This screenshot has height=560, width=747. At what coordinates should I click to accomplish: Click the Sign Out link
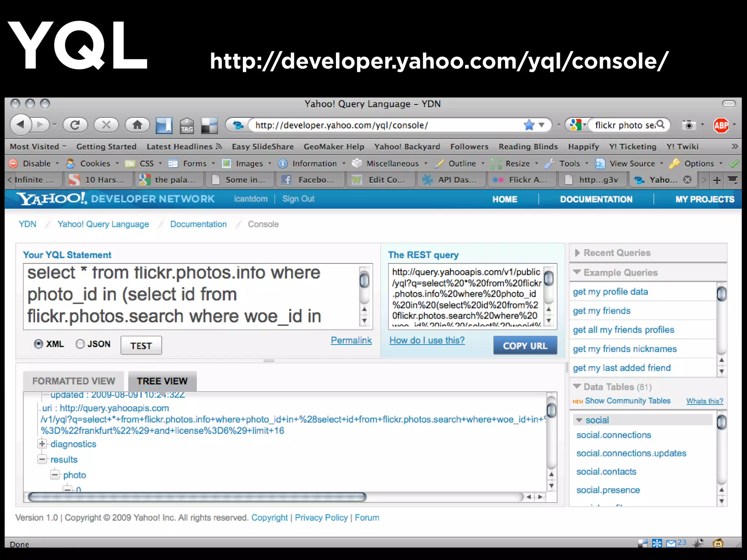(x=298, y=199)
